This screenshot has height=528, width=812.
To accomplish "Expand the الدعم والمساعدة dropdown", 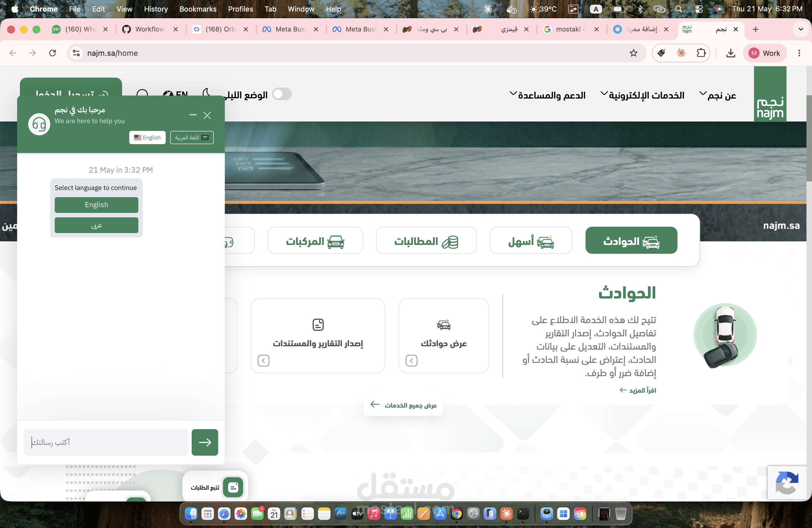I will point(548,95).
